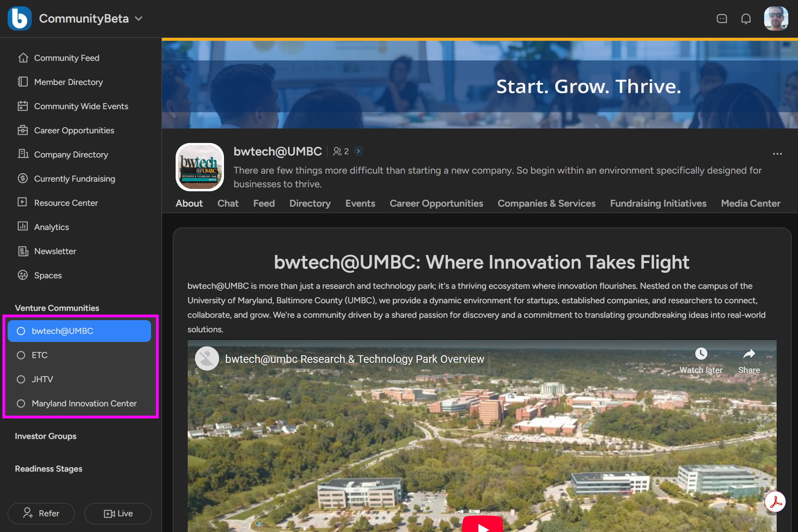Image resolution: width=798 pixels, height=532 pixels.
Task: Switch to the Feed tab
Action: click(x=264, y=203)
